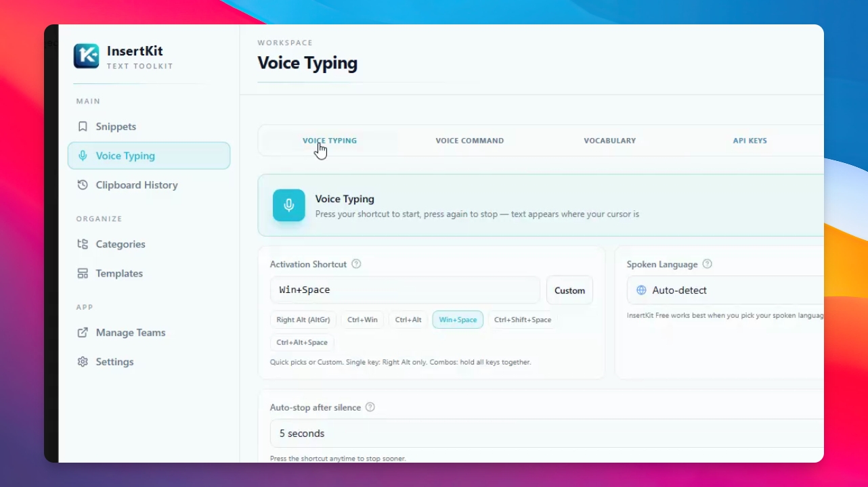Switch to the VOICE TYPING tab
868x487 pixels.
click(330, 141)
